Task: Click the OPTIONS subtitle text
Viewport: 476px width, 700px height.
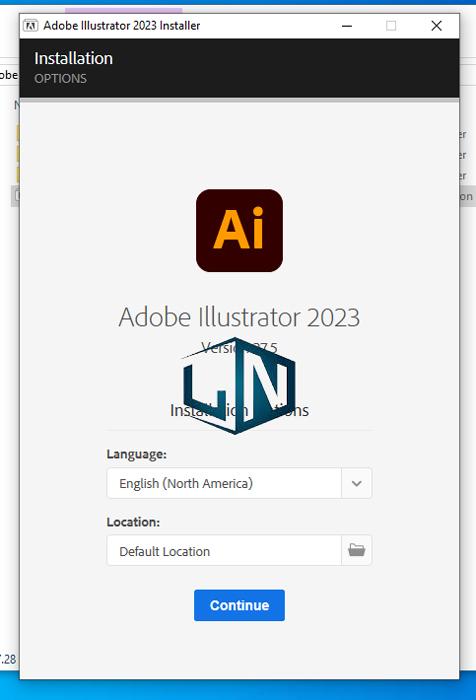Action: (x=61, y=79)
